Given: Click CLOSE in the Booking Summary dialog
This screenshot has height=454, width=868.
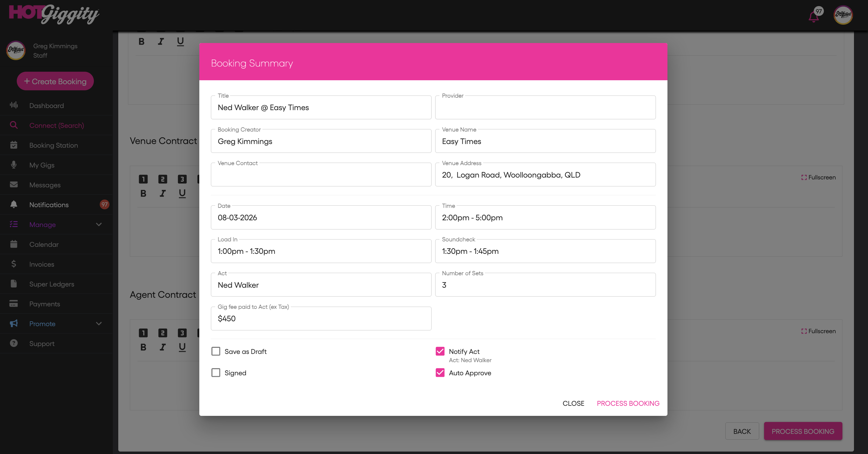Looking at the screenshot, I should [x=573, y=403].
